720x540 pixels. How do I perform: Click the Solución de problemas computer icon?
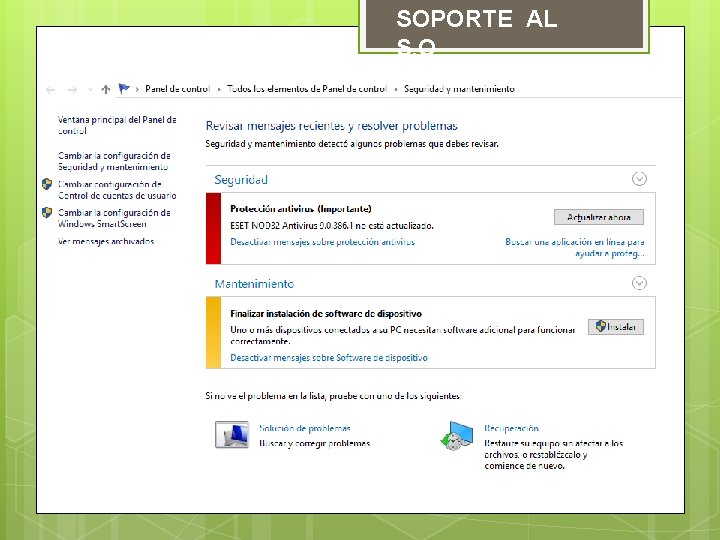(232, 434)
